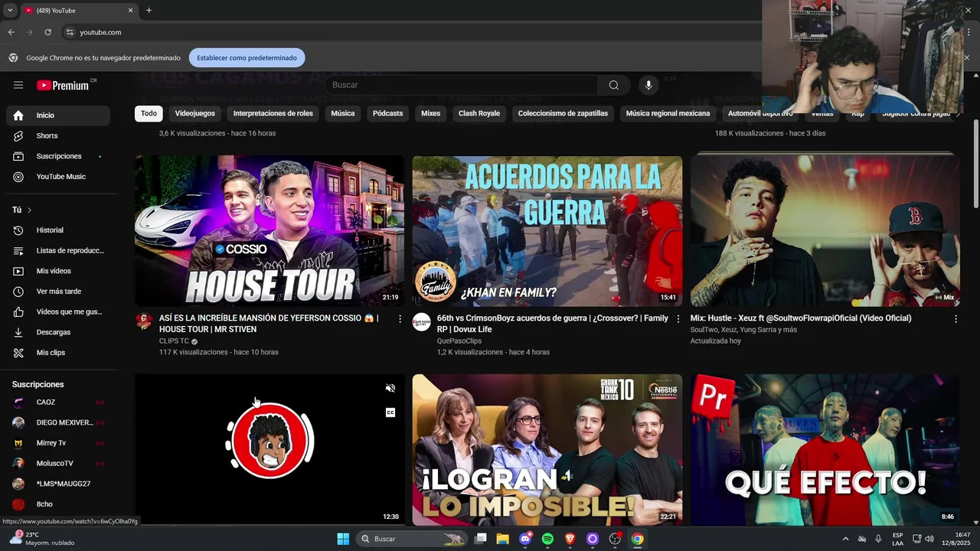Open File Explorer from taskbar
The height and width of the screenshot is (551, 980).
click(502, 539)
